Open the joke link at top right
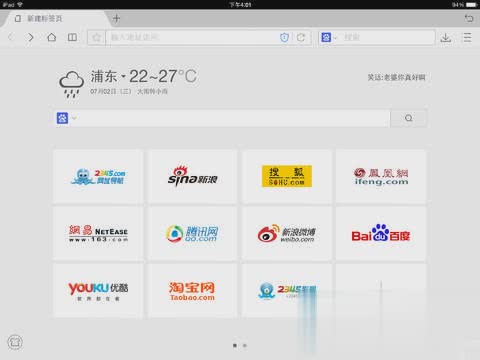 396,77
